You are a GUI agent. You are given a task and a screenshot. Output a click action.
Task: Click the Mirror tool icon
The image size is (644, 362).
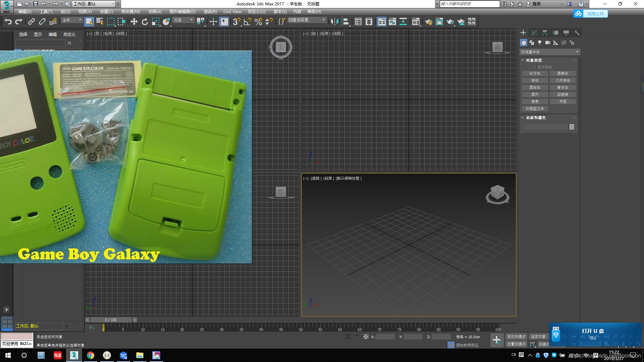[334, 22]
